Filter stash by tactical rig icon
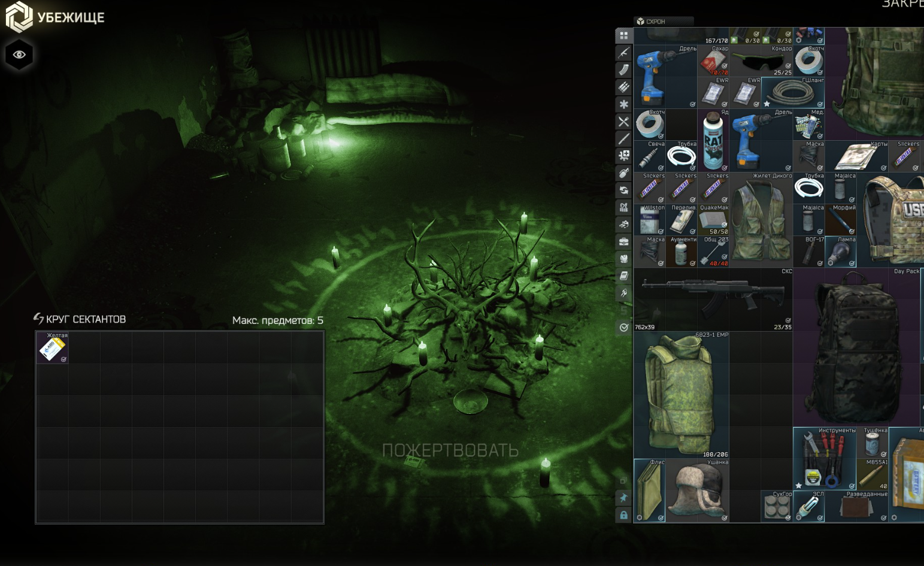 [x=624, y=208]
